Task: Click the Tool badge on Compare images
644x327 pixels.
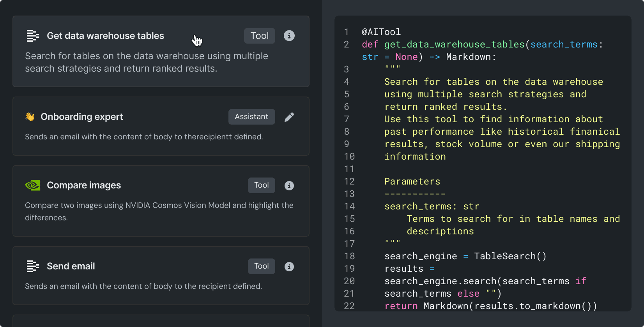Action: 262,185
